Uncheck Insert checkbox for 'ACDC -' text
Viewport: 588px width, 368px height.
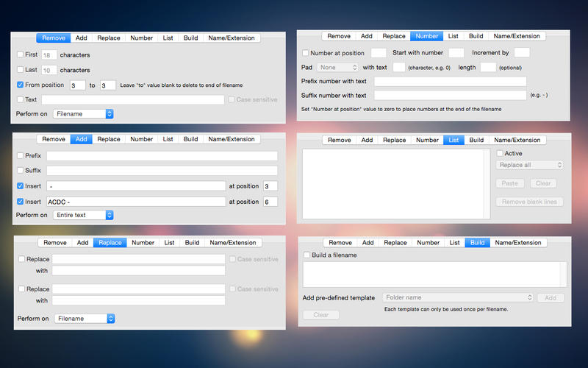[x=21, y=202]
